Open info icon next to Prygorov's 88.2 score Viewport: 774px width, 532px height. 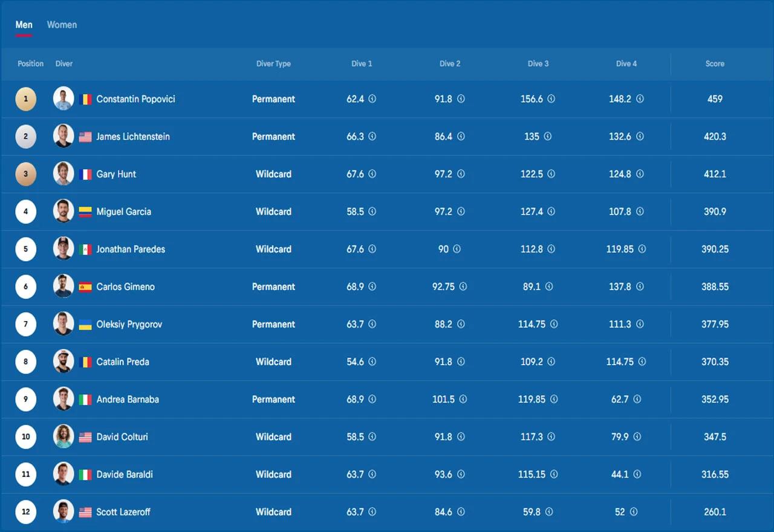tap(461, 324)
